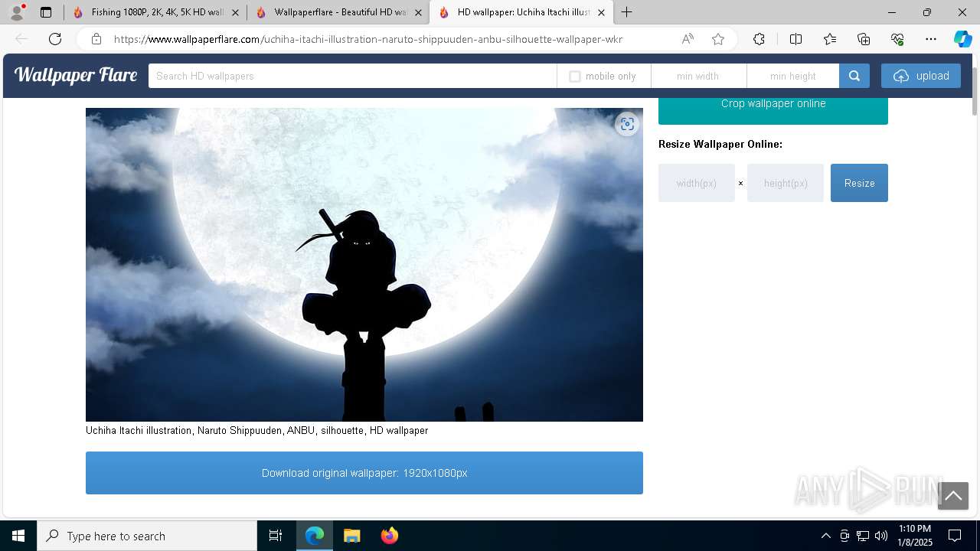Open the Copilot sidebar icon

962,39
